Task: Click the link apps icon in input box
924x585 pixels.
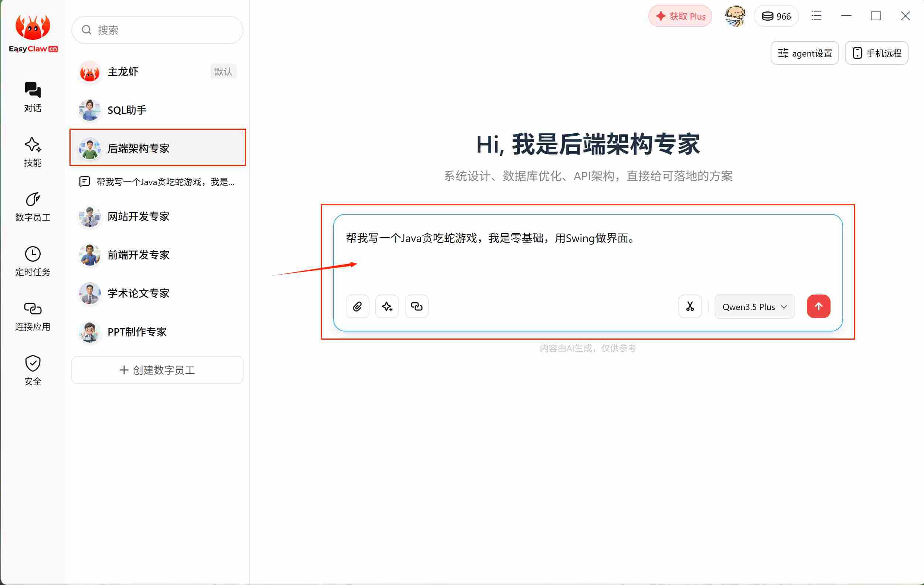Action: tap(416, 306)
